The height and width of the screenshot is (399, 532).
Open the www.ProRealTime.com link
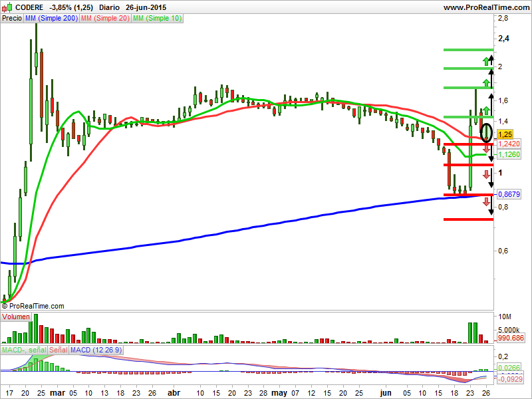(x=489, y=7)
